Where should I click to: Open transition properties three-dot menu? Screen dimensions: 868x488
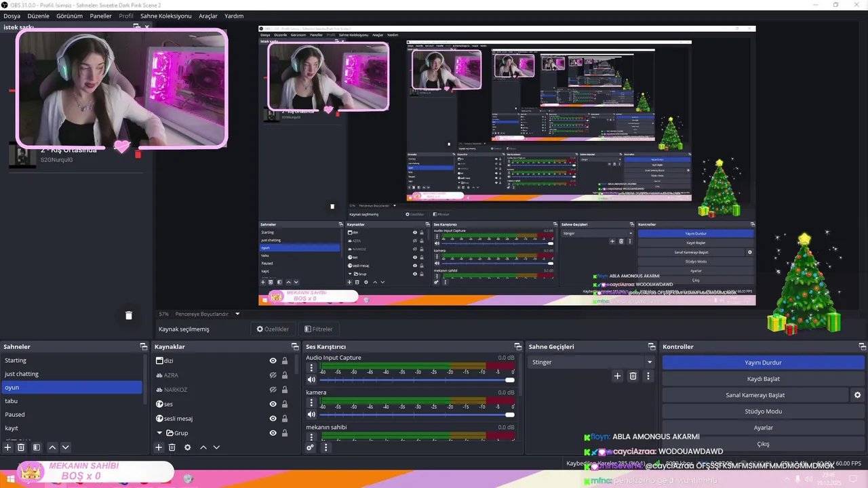(x=648, y=376)
